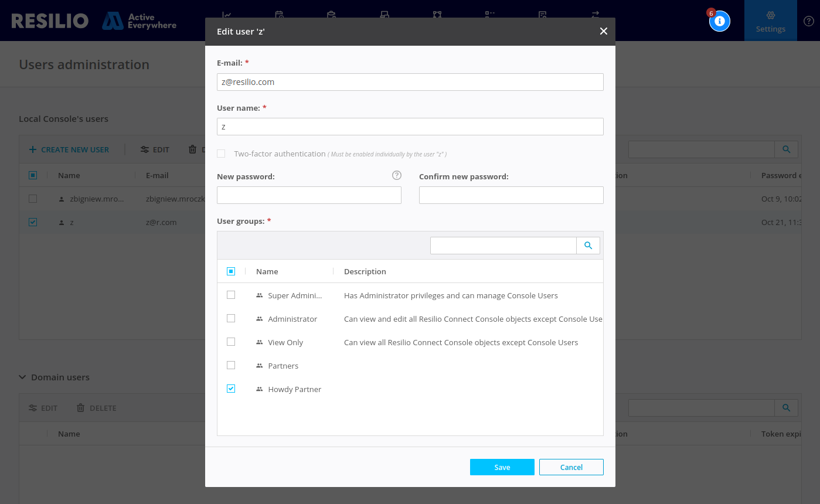
Task: Check the Super Administrator group checkbox
Action: [x=231, y=295]
